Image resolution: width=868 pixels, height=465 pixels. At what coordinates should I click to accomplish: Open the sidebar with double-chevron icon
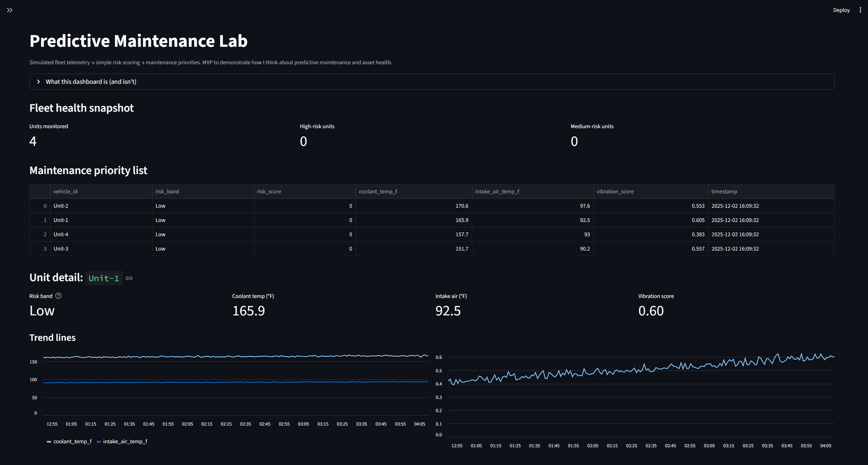[10, 10]
